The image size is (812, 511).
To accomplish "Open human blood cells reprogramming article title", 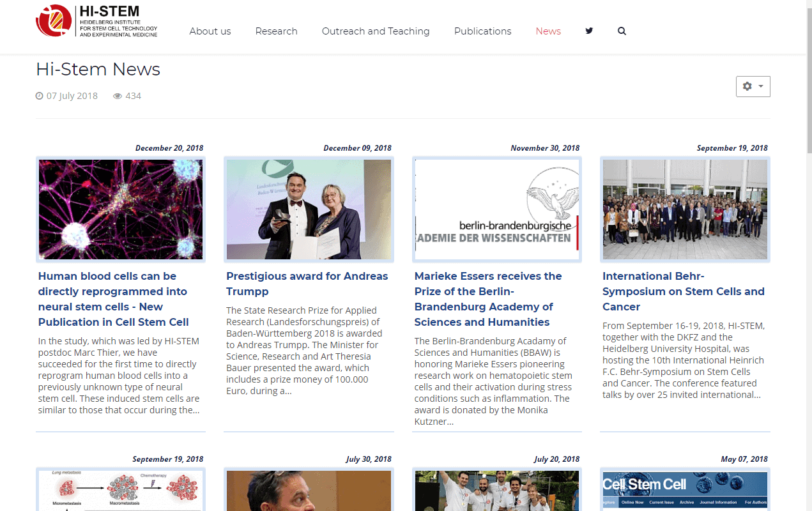I will click(113, 299).
